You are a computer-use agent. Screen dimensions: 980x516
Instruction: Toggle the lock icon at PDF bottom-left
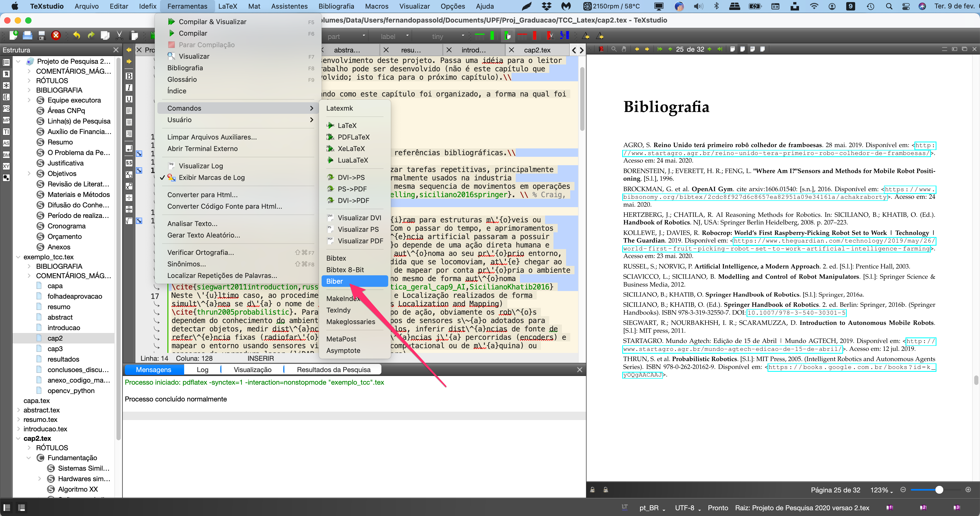coord(592,490)
